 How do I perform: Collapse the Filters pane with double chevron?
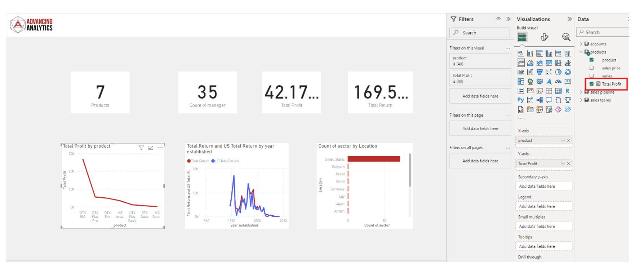click(508, 19)
